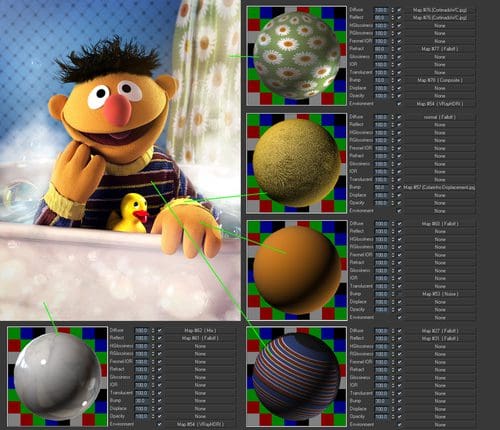Focus Bump amount field of porcelain material

click(x=142, y=401)
